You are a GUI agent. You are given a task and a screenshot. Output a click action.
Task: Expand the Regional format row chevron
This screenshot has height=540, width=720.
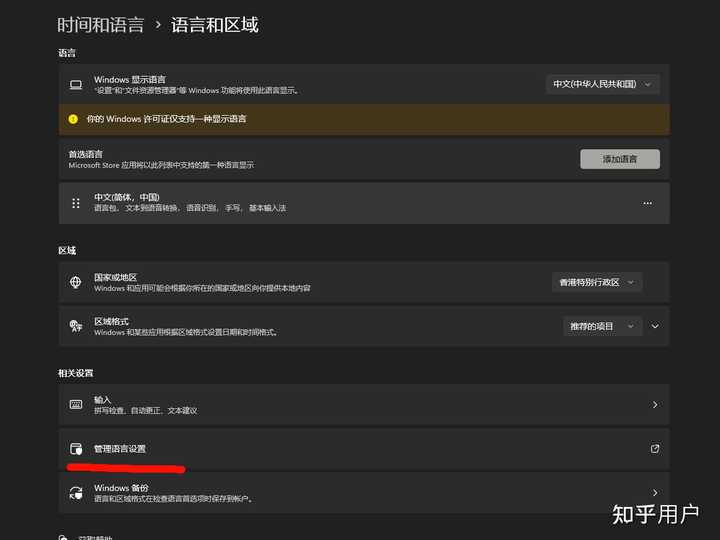655,326
